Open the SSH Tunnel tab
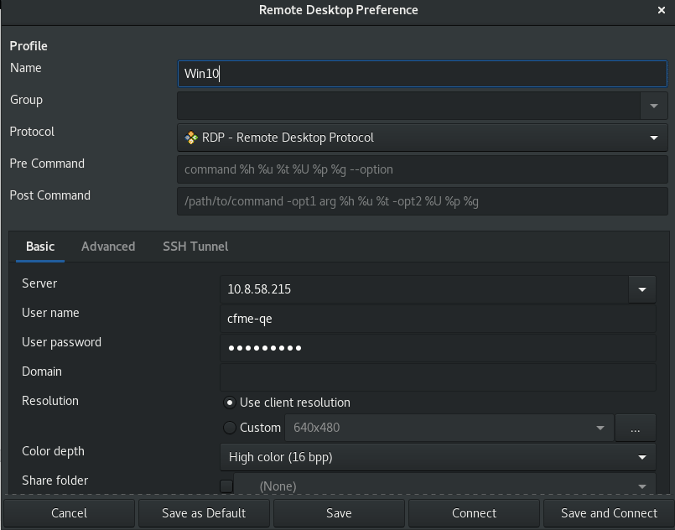Image resolution: width=675 pixels, height=530 pixels. point(195,246)
